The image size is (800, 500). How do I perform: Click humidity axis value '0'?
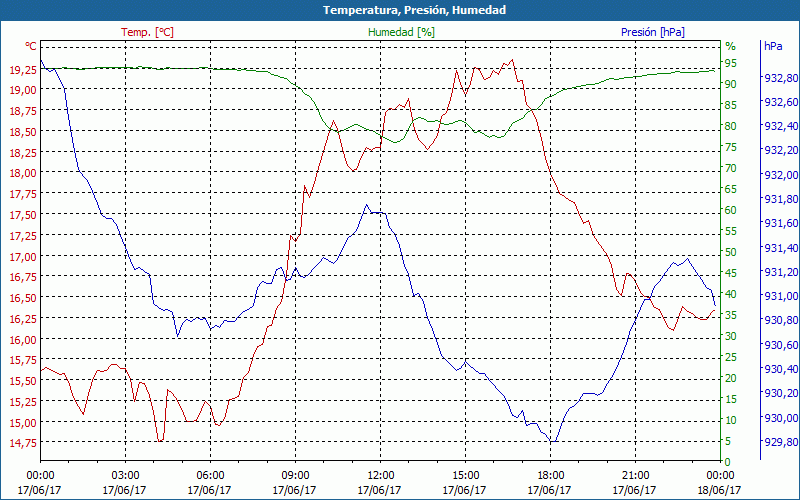(x=728, y=462)
